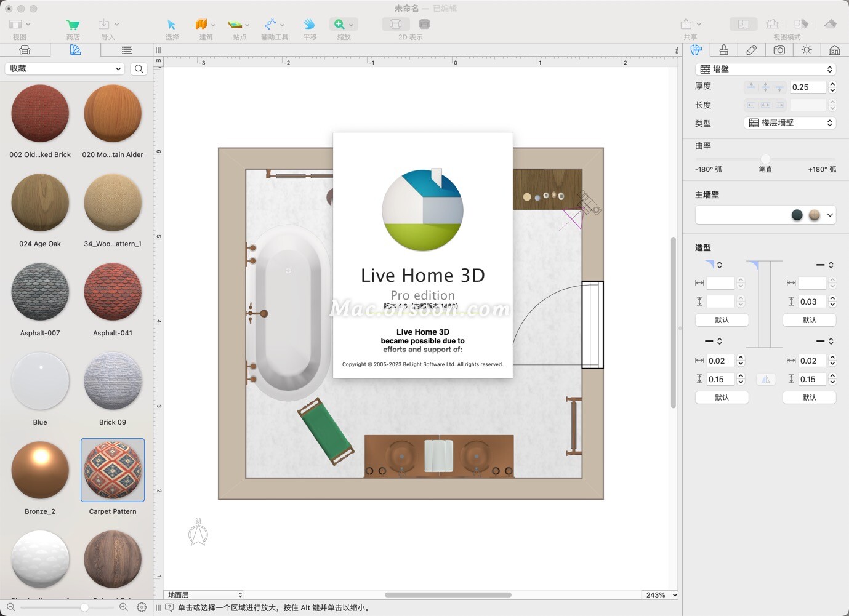Screen dimensions: 849x616
Task: Click the inspector info i icon
Action: point(677,50)
